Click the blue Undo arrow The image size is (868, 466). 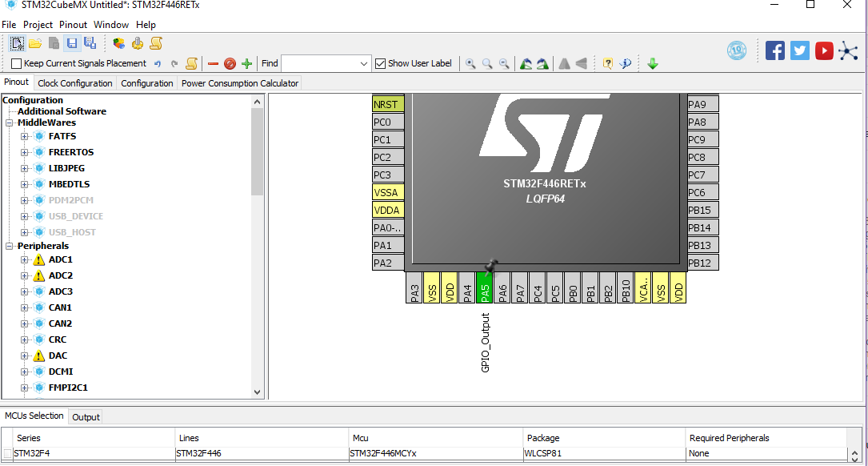click(x=158, y=64)
